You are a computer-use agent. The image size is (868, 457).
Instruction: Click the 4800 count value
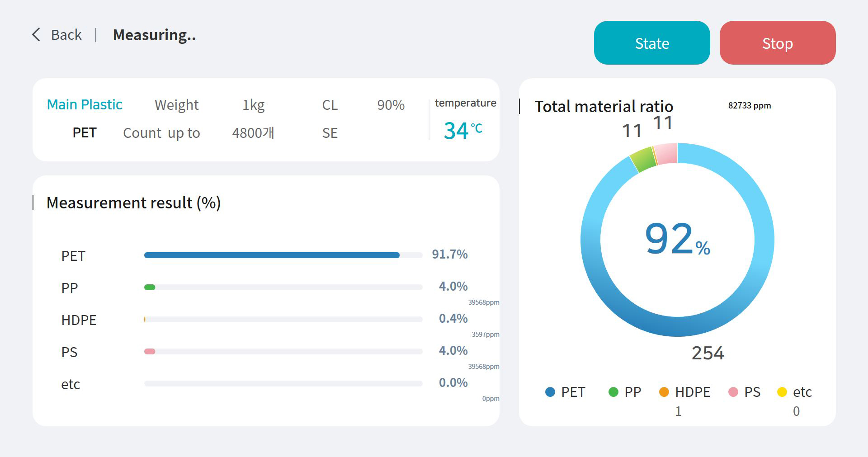tap(253, 133)
